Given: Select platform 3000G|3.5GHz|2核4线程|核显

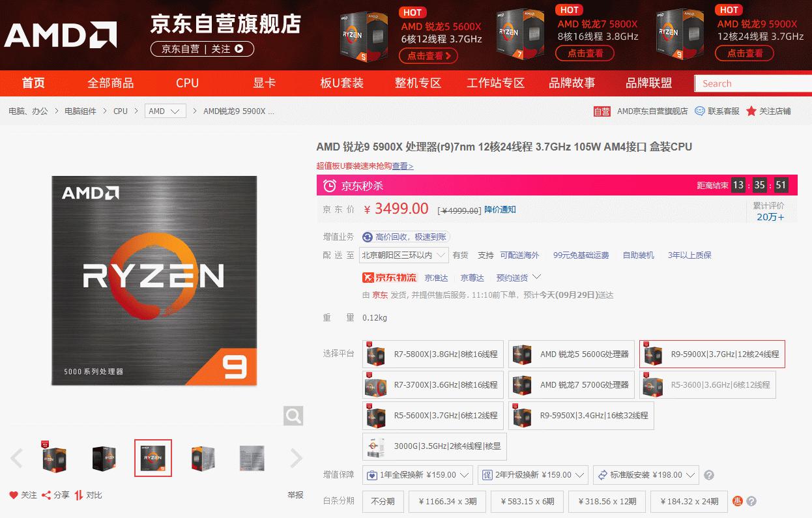Looking at the screenshot, I should [435, 446].
